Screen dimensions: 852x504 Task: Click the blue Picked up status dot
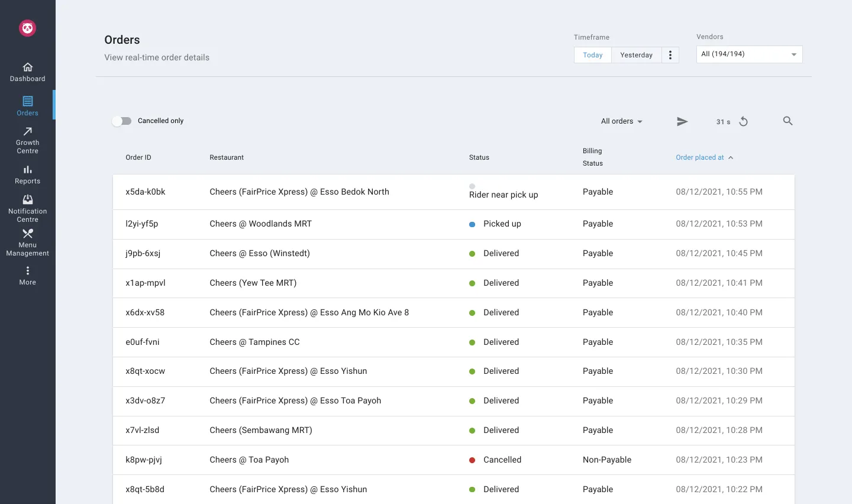[x=472, y=224]
